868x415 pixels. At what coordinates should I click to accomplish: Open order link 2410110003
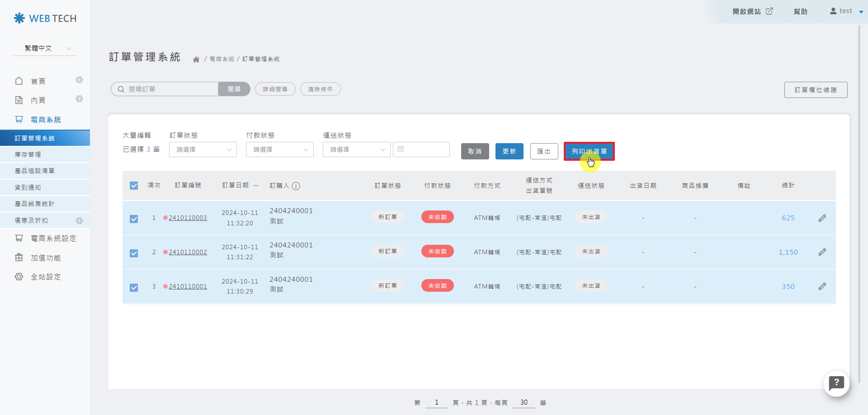[188, 218]
